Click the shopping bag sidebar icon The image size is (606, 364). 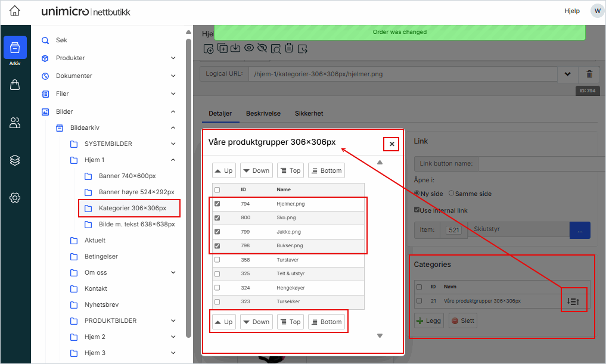(x=15, y=85)
